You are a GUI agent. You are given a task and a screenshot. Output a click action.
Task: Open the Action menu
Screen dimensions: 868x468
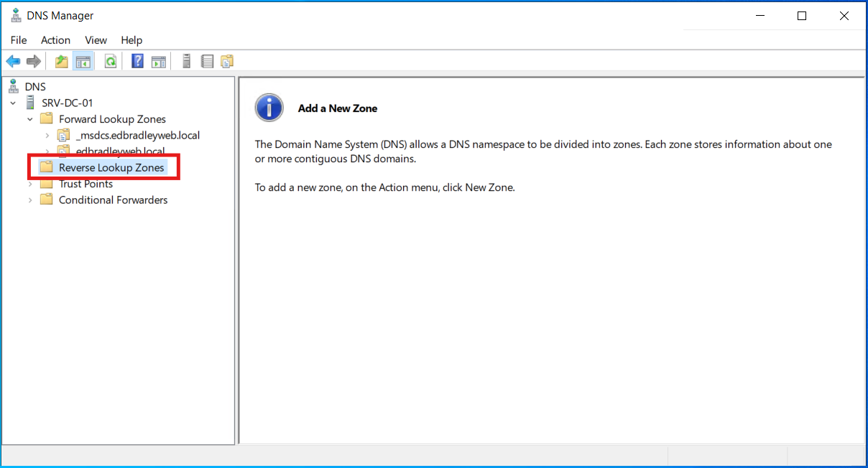(x=55, y=40)
